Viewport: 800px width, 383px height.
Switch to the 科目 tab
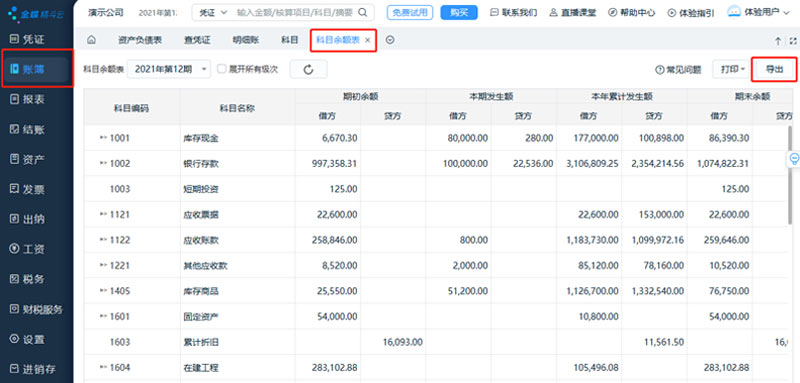pos(289,40)
